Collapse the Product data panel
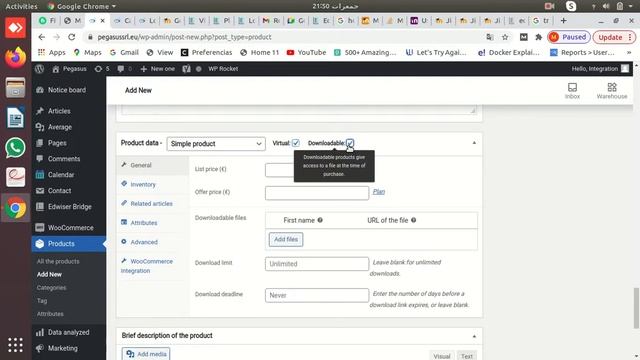 point(474,143)
